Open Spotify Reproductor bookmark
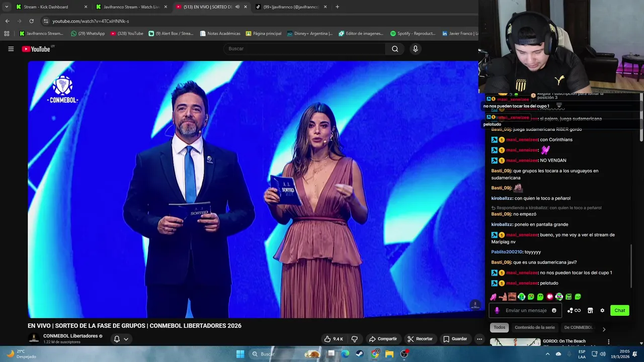 [x=413, y=34]
